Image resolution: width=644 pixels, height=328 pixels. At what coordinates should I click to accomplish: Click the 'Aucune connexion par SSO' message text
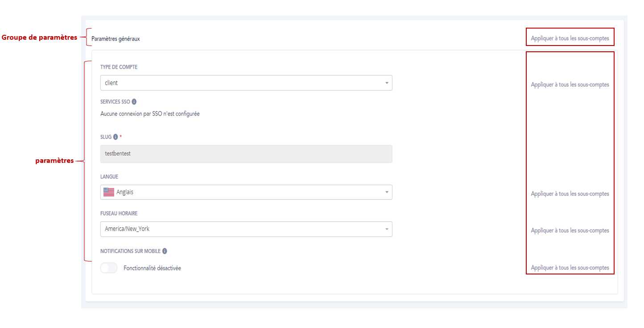[150, 114]
